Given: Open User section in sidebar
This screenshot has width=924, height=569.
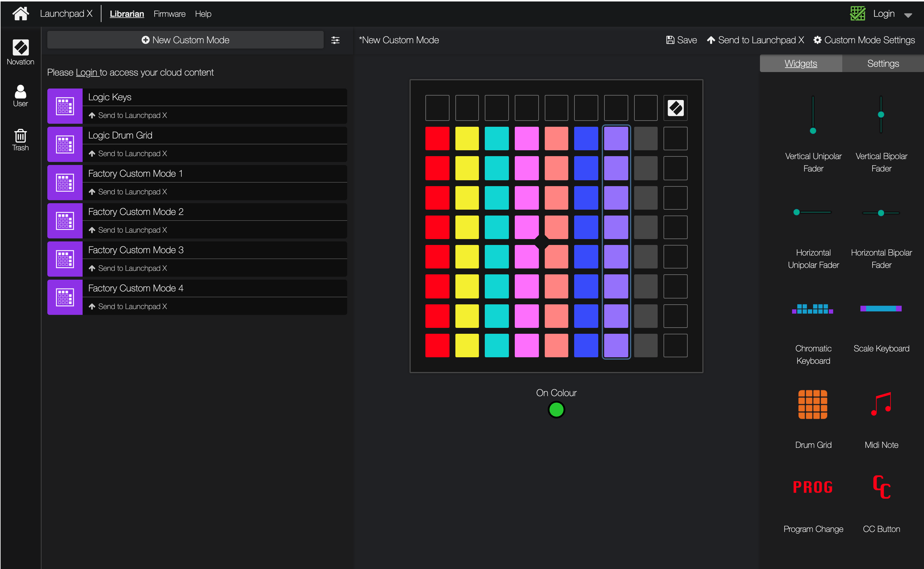Looking at the screenshot, I should [x=20, y=96].
